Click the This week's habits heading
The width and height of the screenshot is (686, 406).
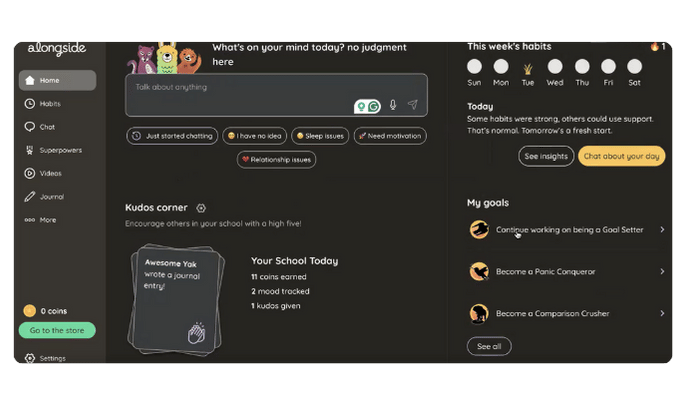click(x=509, y=46)
